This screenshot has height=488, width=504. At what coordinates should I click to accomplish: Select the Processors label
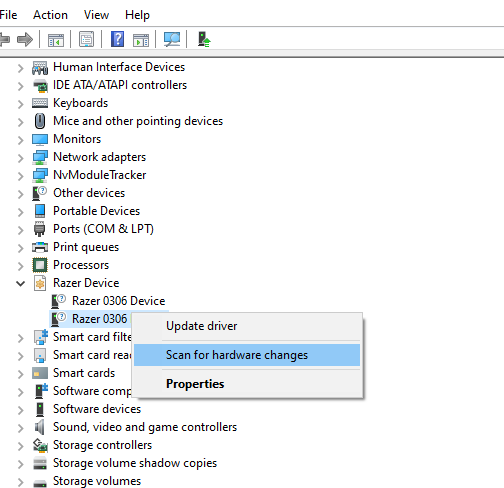[x=81, y=265]
